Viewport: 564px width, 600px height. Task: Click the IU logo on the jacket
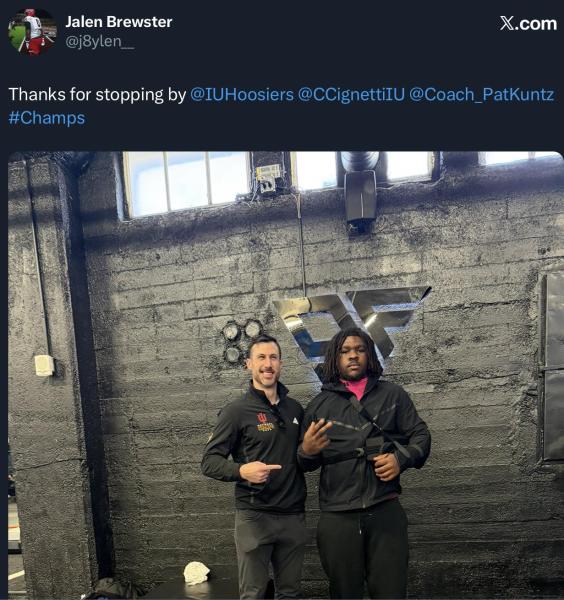[x=265, y=422]
